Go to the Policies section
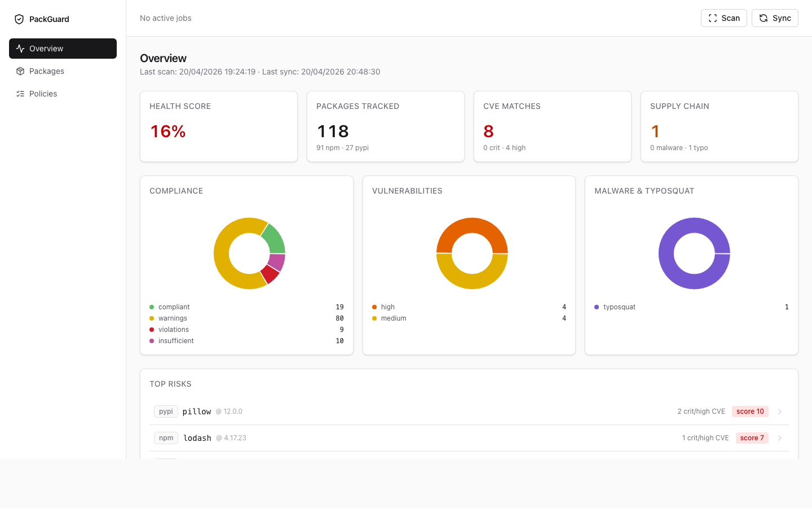812x508 pixels. 43,94
